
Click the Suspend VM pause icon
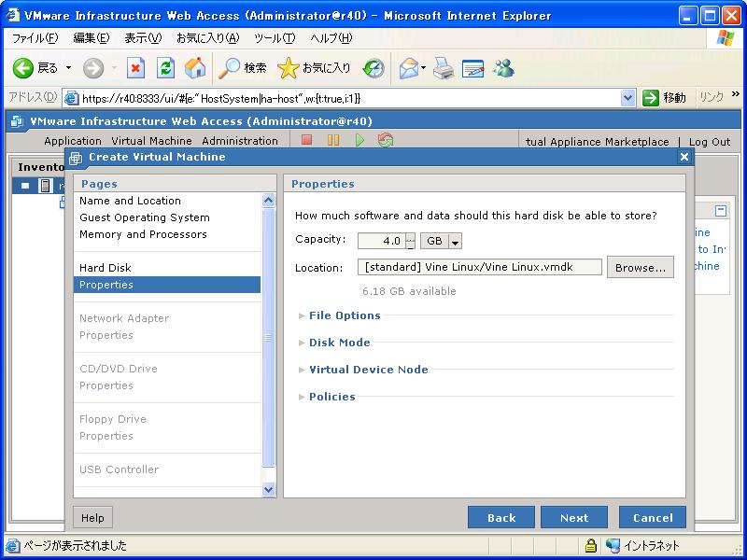coord(333,140)
